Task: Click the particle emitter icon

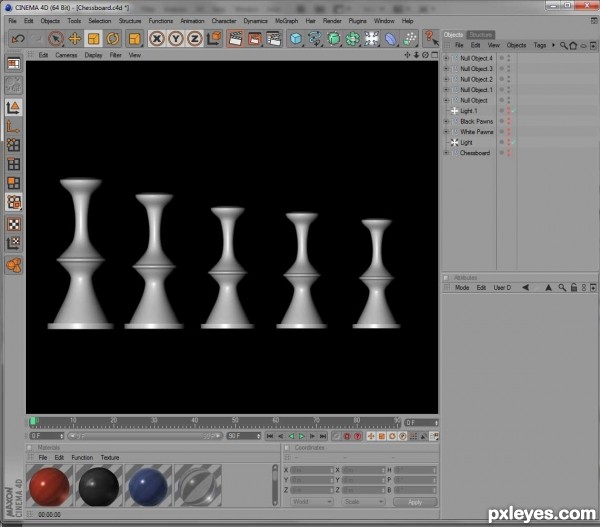Action: [x=409, y=39]
